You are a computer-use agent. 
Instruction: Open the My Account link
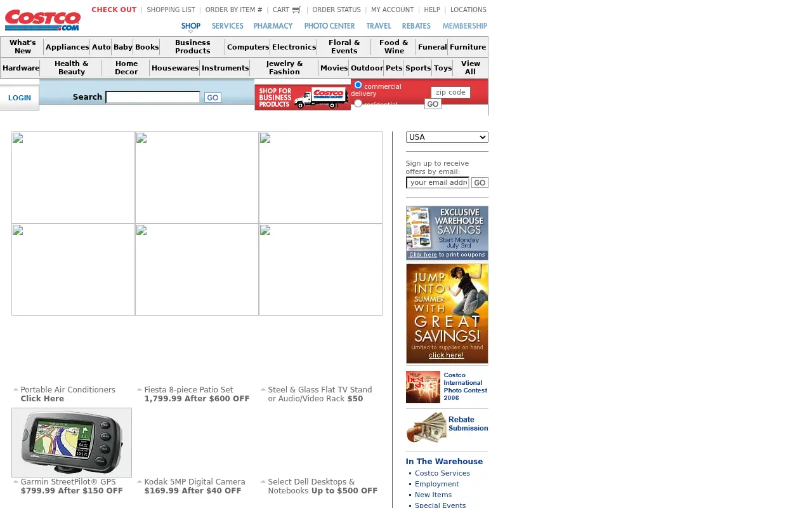click(392, 10)
